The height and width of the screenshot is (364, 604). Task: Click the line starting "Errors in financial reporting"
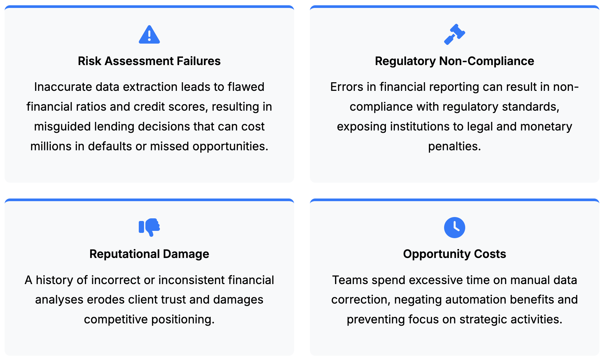[x=454, y=87]
